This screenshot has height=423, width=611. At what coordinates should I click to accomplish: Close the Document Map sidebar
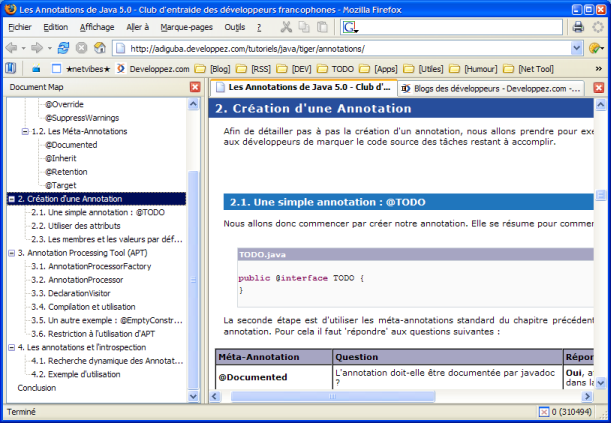tap(194, 88)
